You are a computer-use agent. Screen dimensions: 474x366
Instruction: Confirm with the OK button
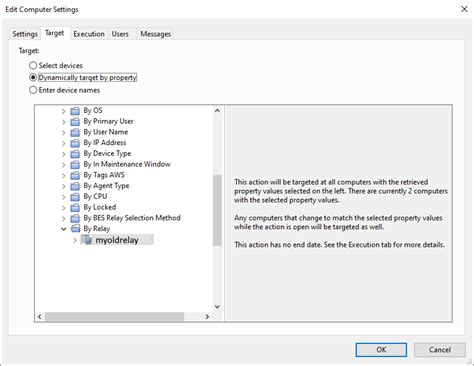381,350
